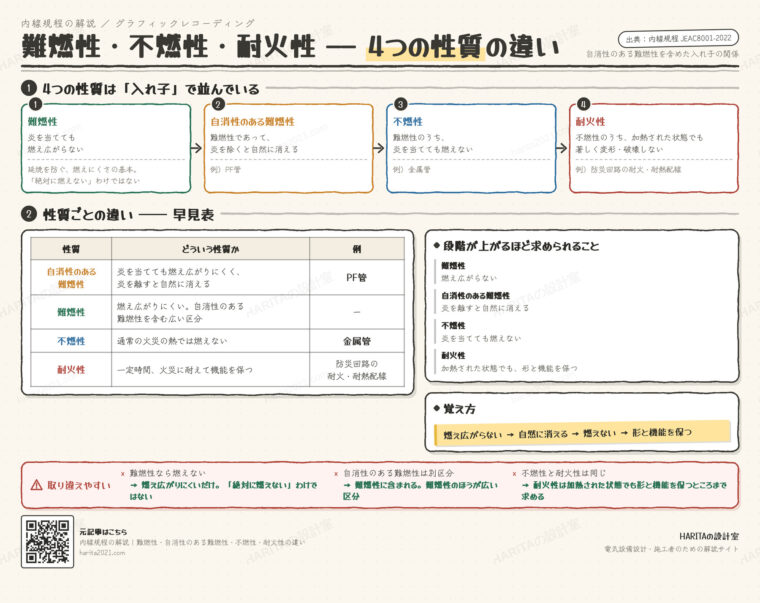Click the PF管 cell in the table

[x=357, y=278]
